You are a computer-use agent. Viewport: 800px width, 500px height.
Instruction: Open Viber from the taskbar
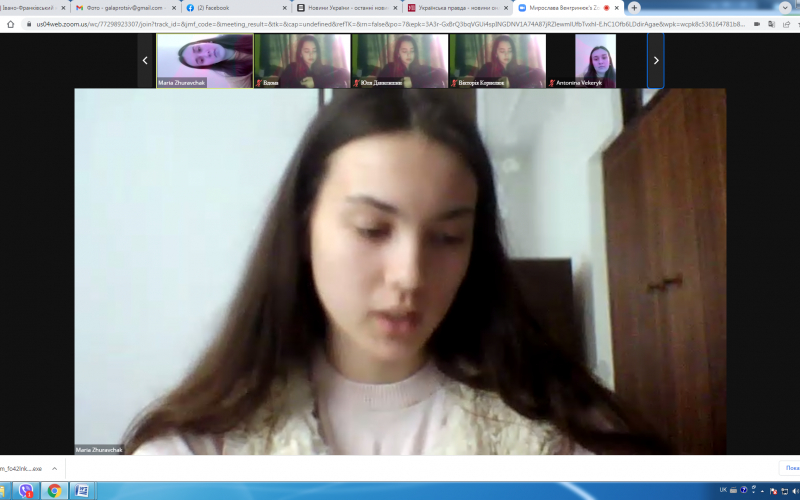(x=26, y=491)
